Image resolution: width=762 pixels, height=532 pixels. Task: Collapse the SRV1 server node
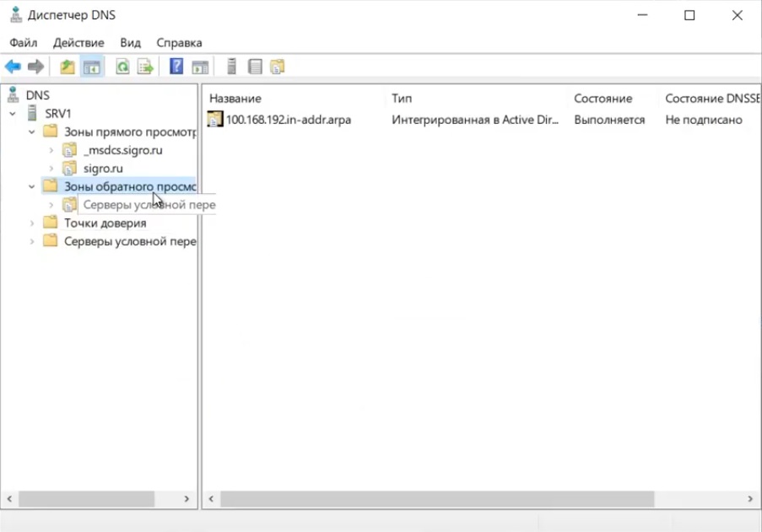pos(13,113)
